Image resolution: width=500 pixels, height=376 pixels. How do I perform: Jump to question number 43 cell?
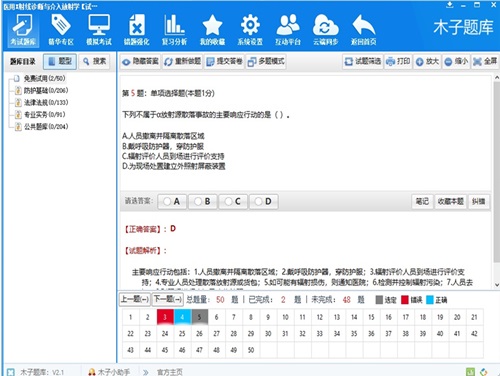[131, 350]
